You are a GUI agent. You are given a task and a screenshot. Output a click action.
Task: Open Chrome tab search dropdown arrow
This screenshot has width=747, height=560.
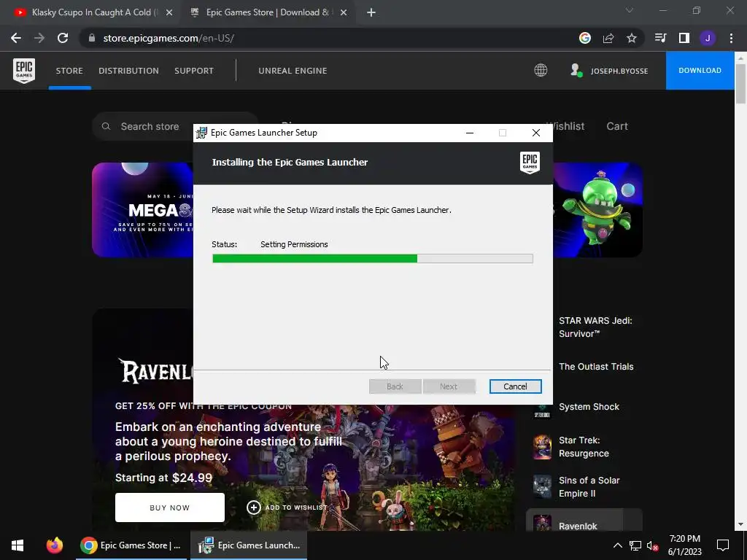[630, 10]
